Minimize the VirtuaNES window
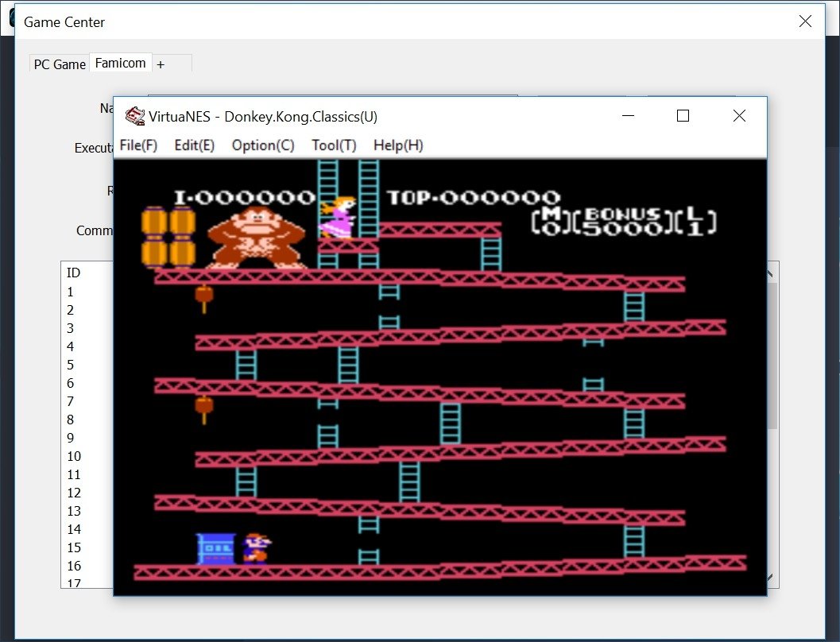This screenshot has width=840, height=642. [628, 116]
